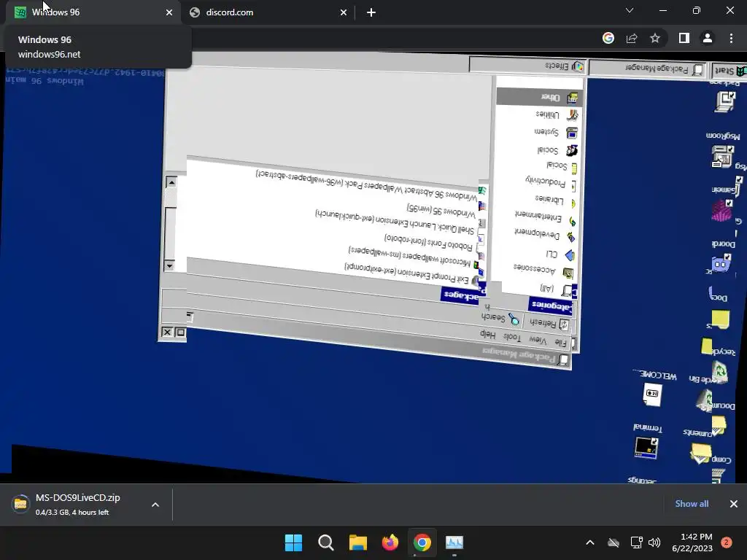Click the CLI blue folder icon
The height and width of the screenshot is (560, 747).
570,256
